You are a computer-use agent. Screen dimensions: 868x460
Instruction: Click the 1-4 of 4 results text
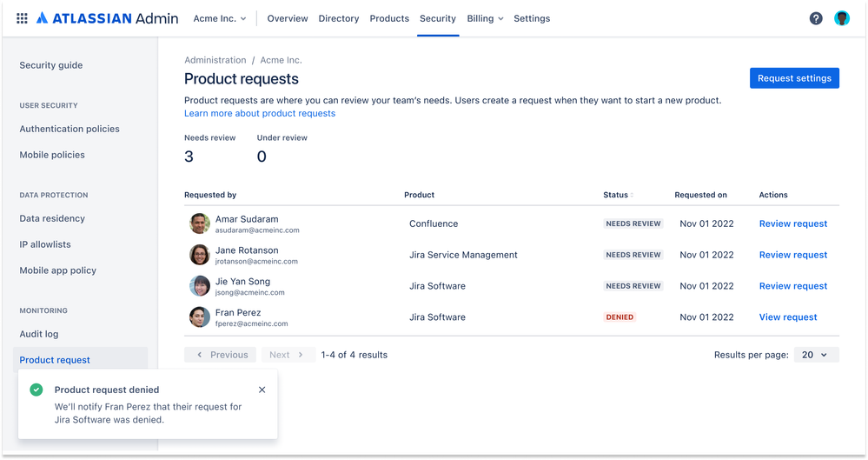click(354, 355)
